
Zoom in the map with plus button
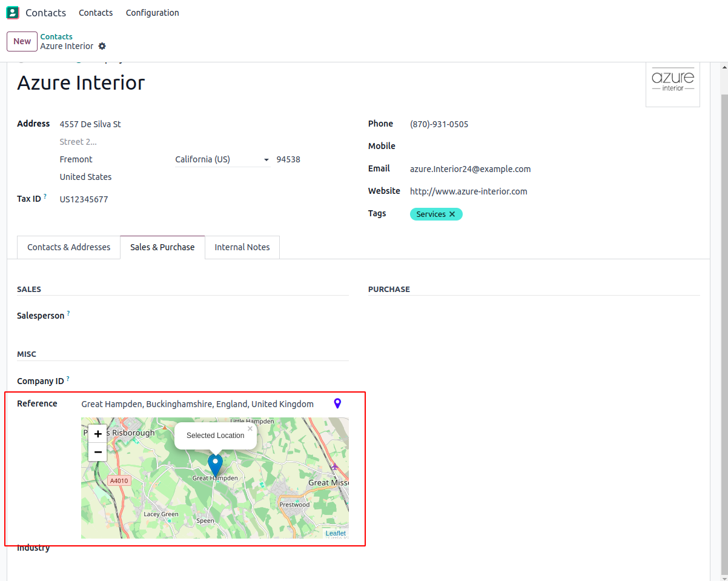[x=98, y=434]
